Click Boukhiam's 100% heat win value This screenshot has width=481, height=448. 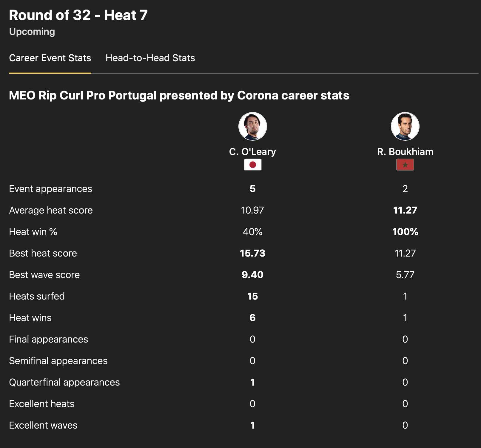tap(405, 232)
